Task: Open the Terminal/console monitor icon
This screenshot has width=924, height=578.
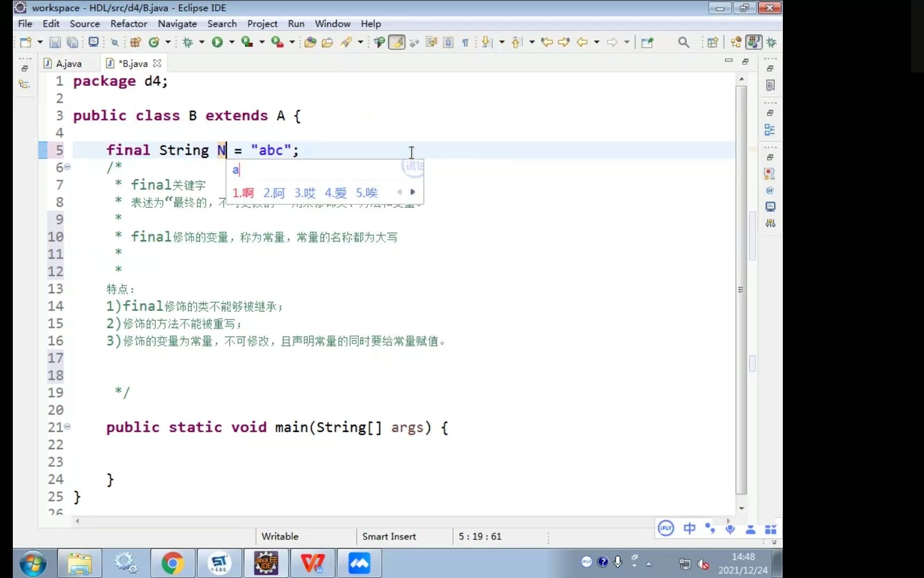Action: [94, 42]
